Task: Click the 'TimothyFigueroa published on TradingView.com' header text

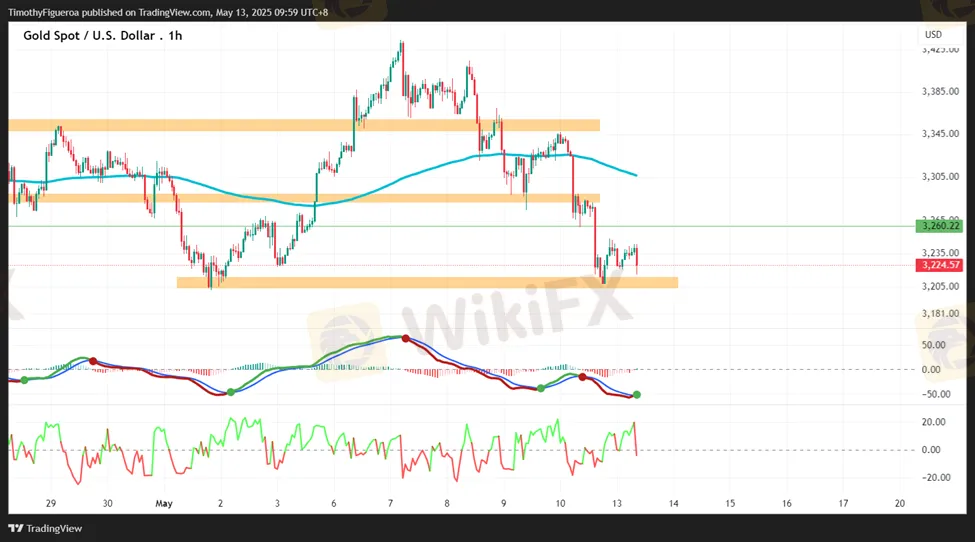Action: click(109, 12)
